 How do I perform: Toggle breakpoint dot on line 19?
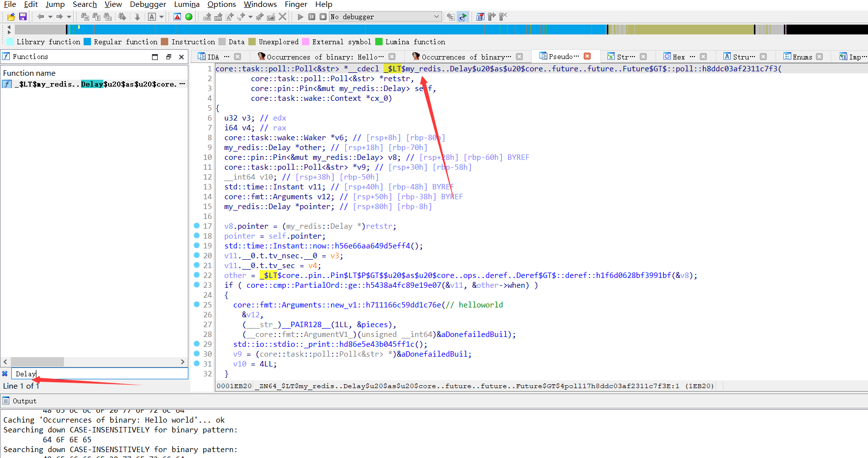(197, 245)
